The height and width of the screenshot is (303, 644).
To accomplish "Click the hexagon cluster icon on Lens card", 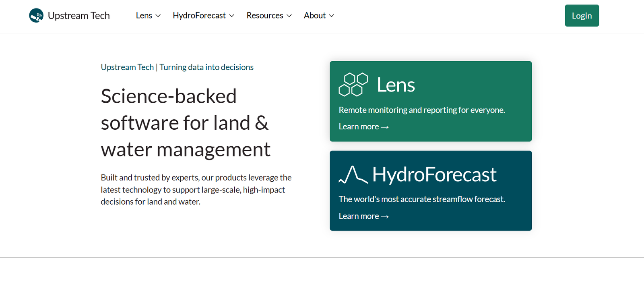I will point(353,85).
